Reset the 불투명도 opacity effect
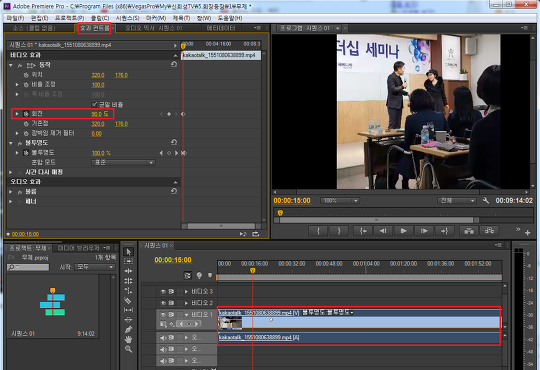The image size is (540, 370). coord(174,142)
